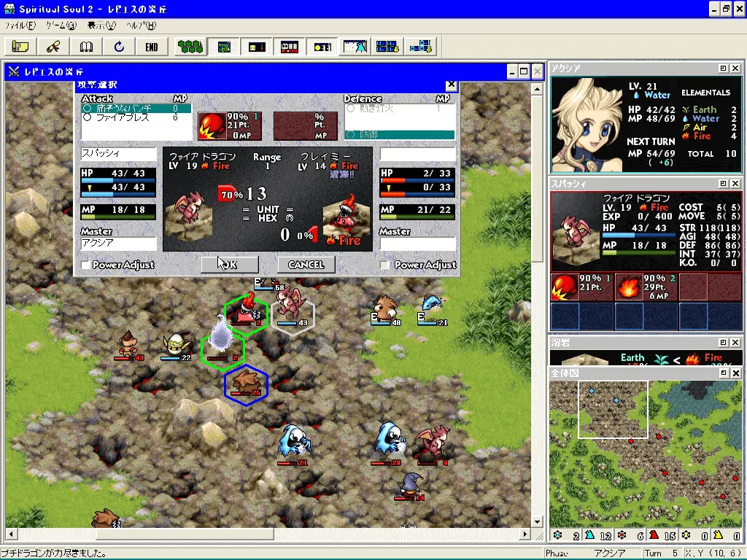
Task: Enable the left Power Adjust checkbox
Action: click(x=86, y=265)
